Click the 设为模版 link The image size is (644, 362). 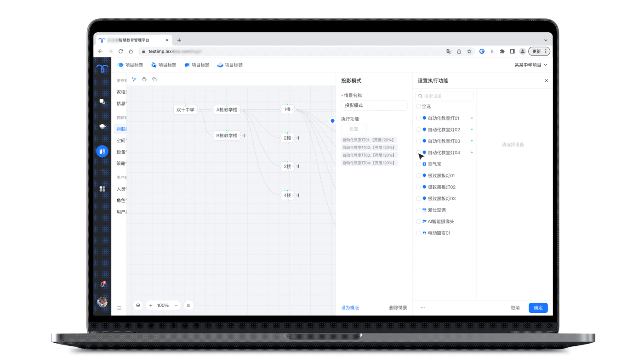350,308
